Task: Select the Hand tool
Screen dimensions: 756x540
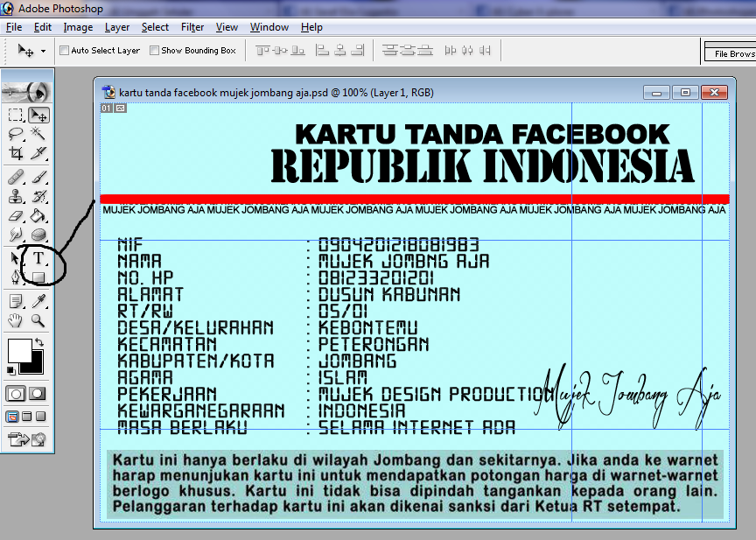Action: point(16,320)
